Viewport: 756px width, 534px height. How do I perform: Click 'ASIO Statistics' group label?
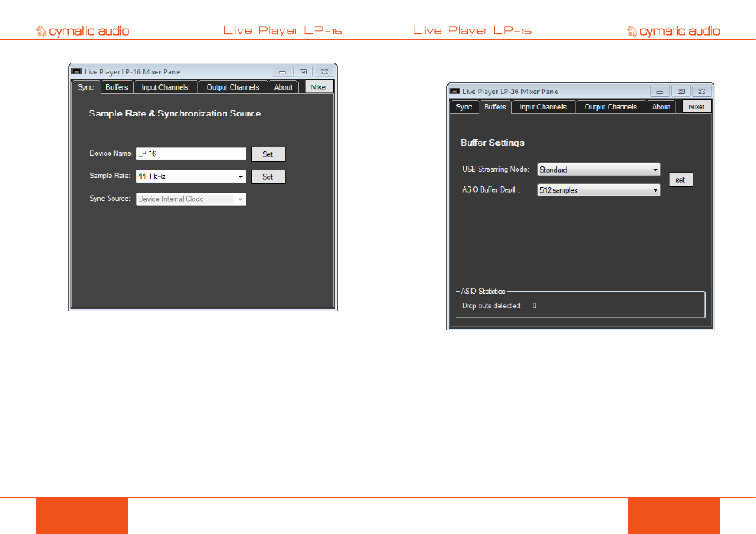pos(483,291)
